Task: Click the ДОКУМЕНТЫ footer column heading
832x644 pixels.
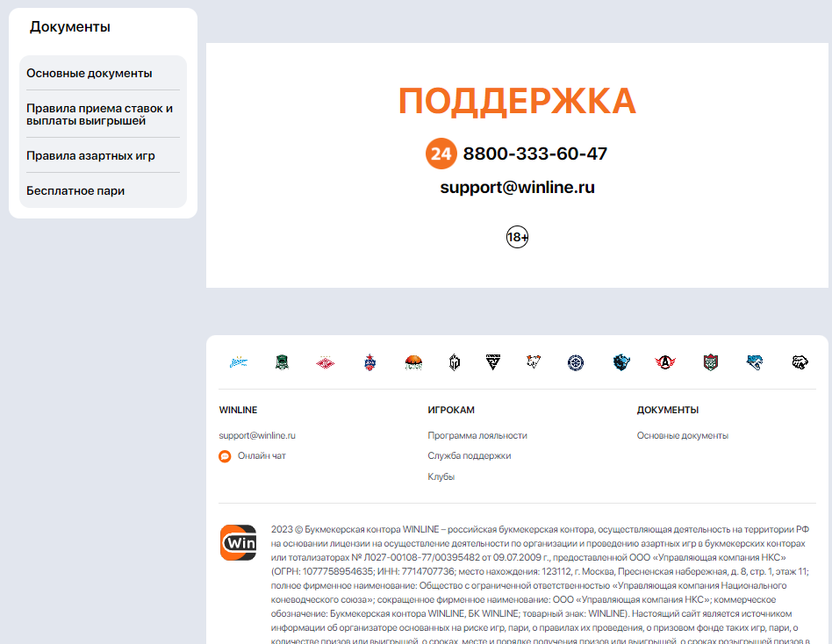Action: click(x=668, y=410)
